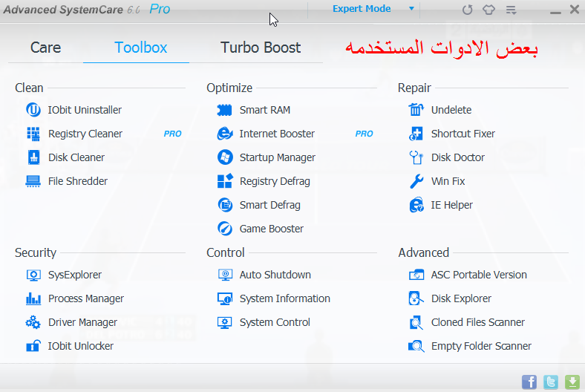Screen dimensions: 585x392
Task: Launch the Registry Defrag icon
Action: tap(225, 181)
